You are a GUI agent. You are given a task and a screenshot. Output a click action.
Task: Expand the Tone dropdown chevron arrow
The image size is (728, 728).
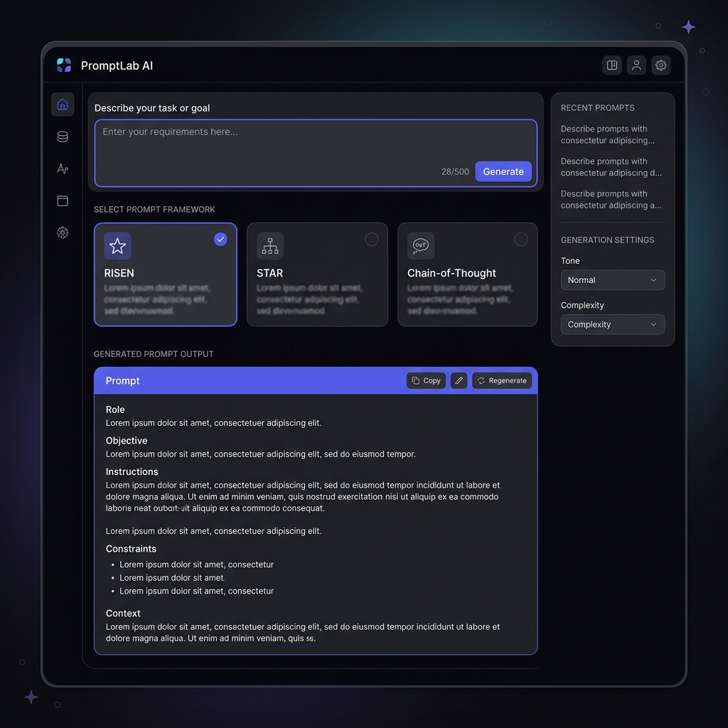655,279
